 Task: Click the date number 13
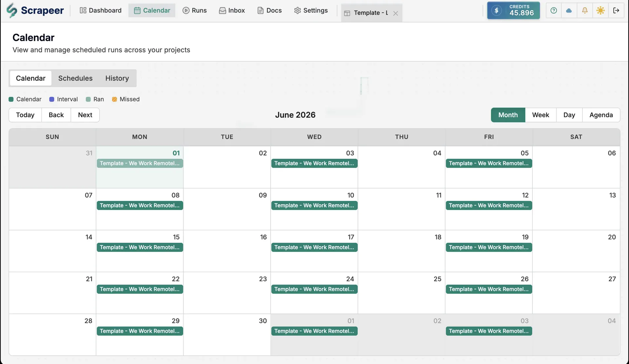(612, 195)
